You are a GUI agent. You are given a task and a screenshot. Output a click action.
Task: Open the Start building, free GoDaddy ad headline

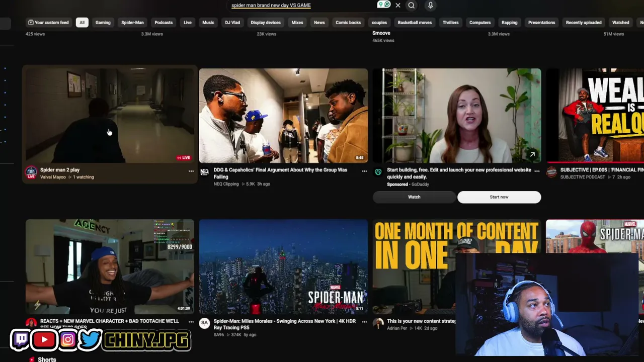[x=459, y=173]
